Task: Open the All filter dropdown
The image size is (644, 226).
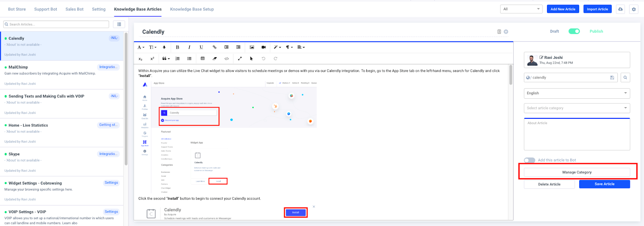Action: 521,9
